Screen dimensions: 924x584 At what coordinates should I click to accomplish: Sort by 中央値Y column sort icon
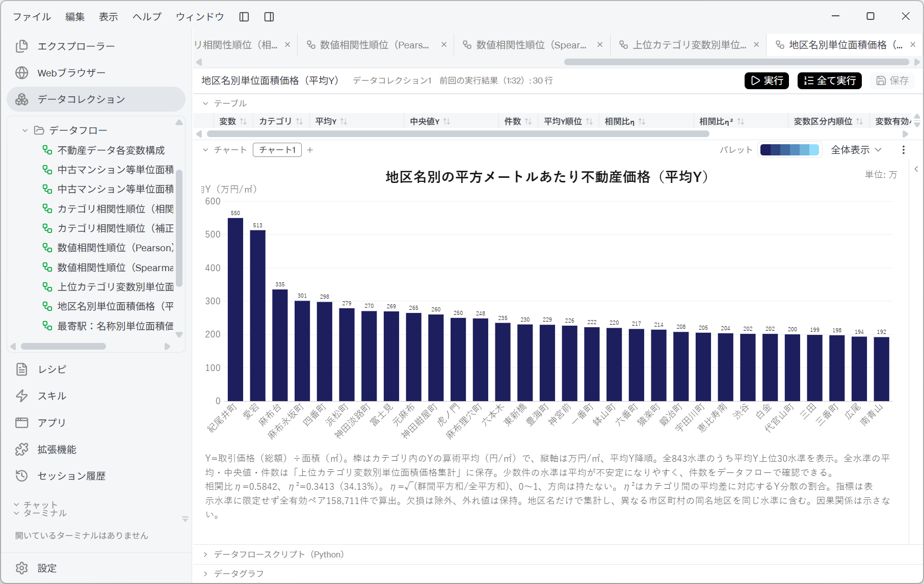(x=446, y=121)
